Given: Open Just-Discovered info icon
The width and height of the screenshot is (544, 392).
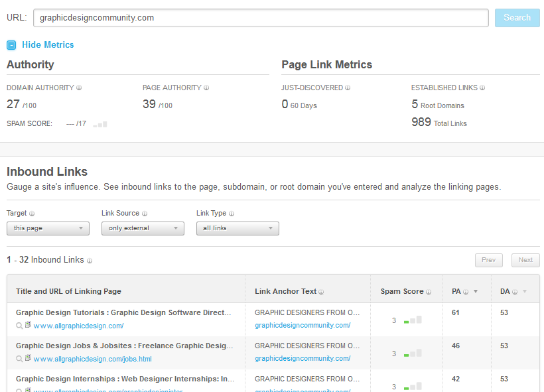Looking at the screenshot, I should pos(348,88).
